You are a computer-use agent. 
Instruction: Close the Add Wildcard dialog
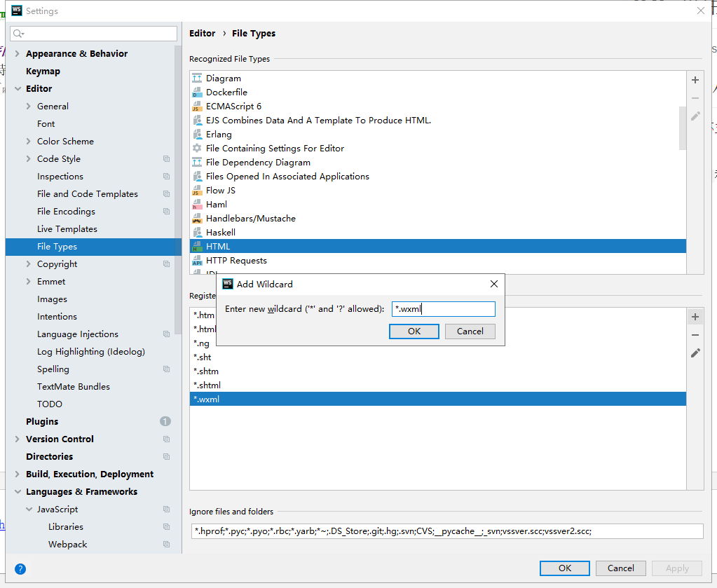point(494,284)
